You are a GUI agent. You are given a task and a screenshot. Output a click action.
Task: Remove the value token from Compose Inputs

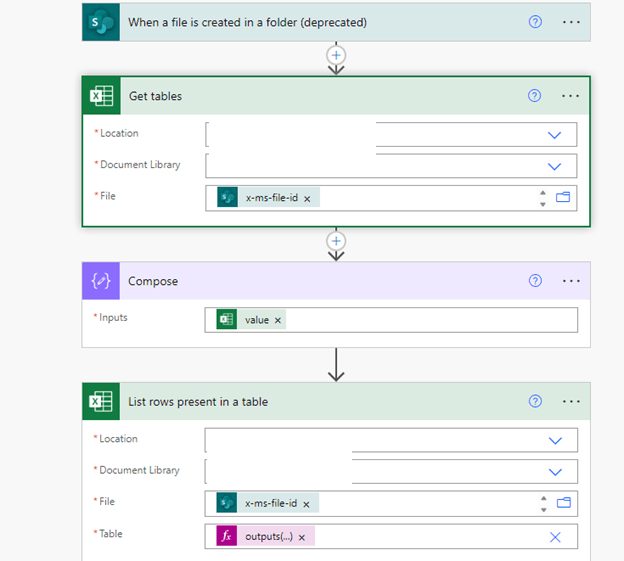278,320
